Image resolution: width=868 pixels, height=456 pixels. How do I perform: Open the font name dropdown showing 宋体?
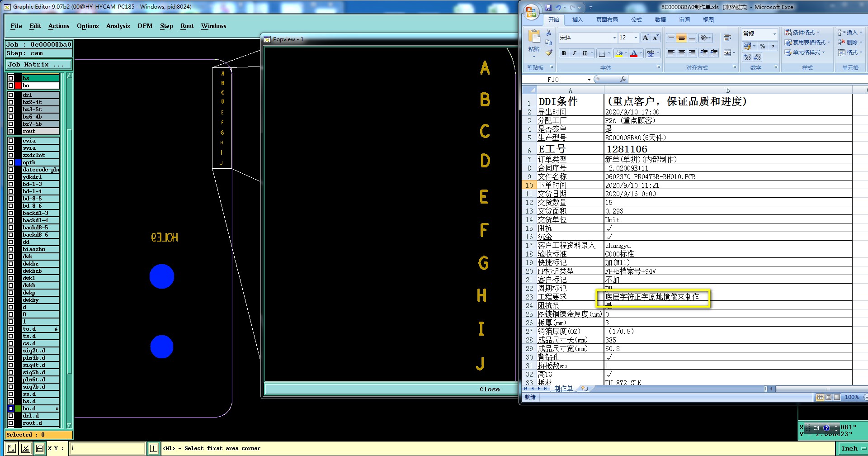click(x=614, y=38)
